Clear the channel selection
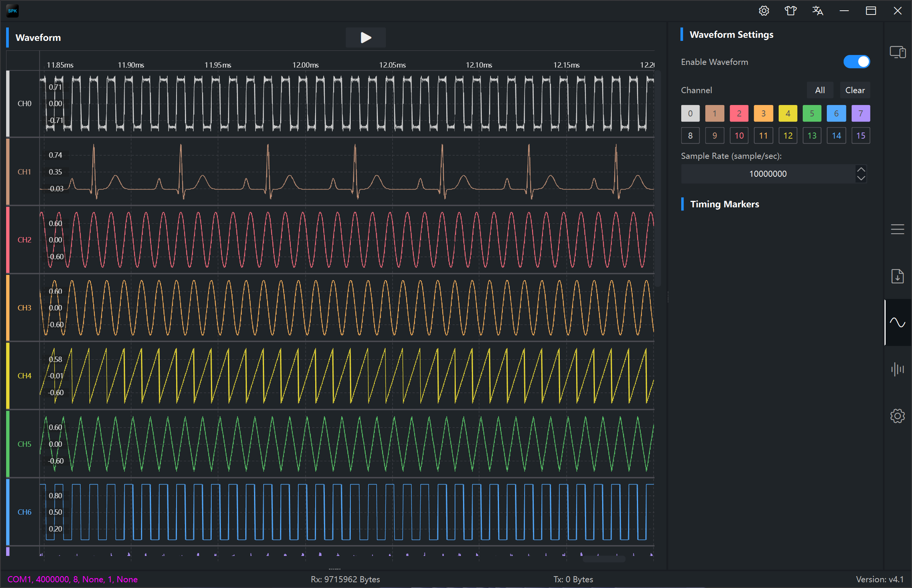The height and width of the screenshot is (588, 912). click(x=855, y=90)
